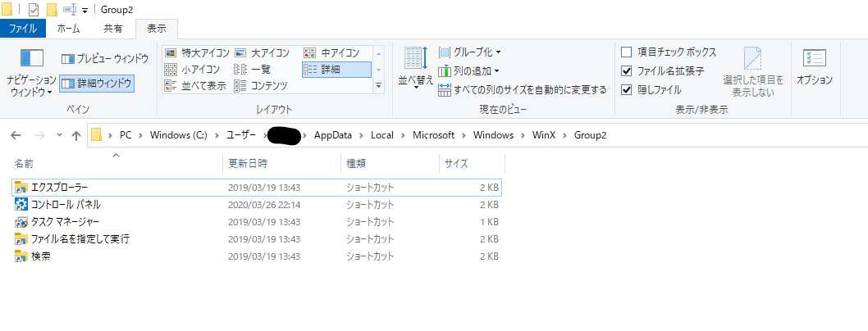868x331 pixels.
Task: Click the quick access rename icon
Action: pyautogui.click(x=70, y=9)
